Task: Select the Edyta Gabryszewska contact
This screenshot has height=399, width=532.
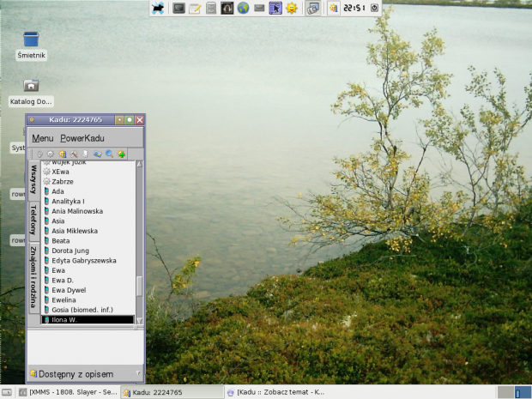Action: click(x=88, y=261)
